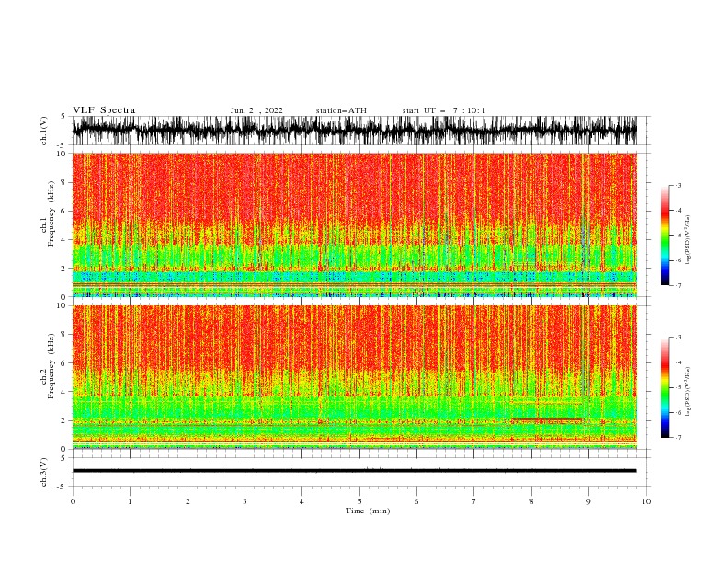Click the time axis tick label "2"

tap(188, 501)
